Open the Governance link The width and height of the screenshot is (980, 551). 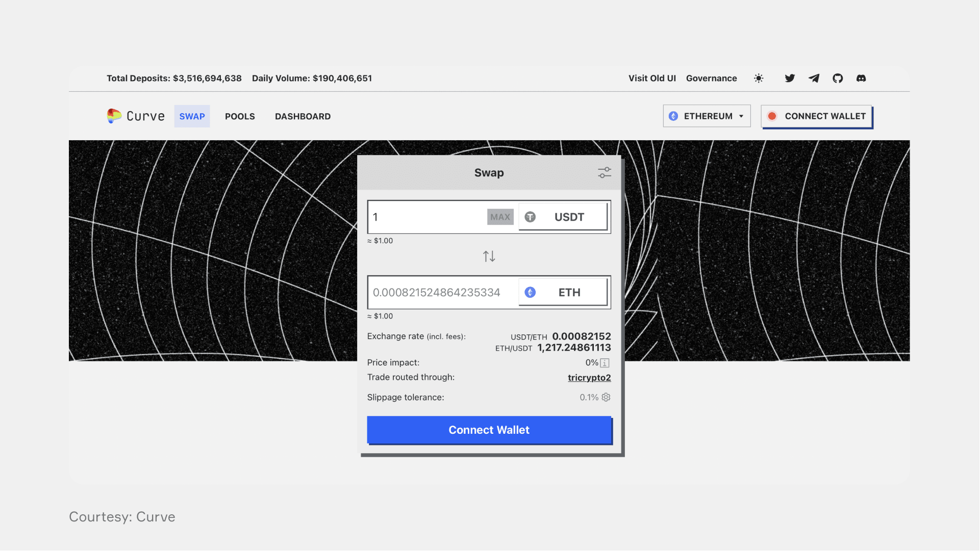pos(711,78)
